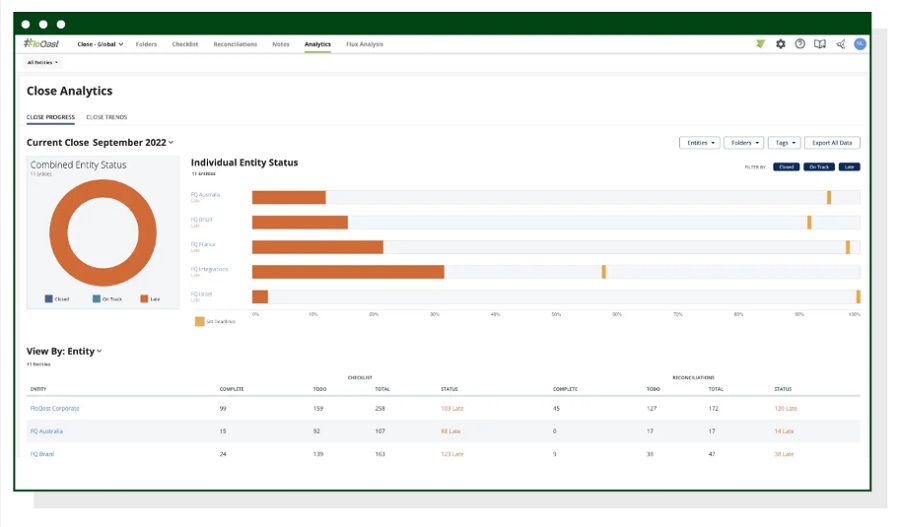900x527 pixels.
Task: Click the megaphone announcements icon
Action: pos(840,44)
